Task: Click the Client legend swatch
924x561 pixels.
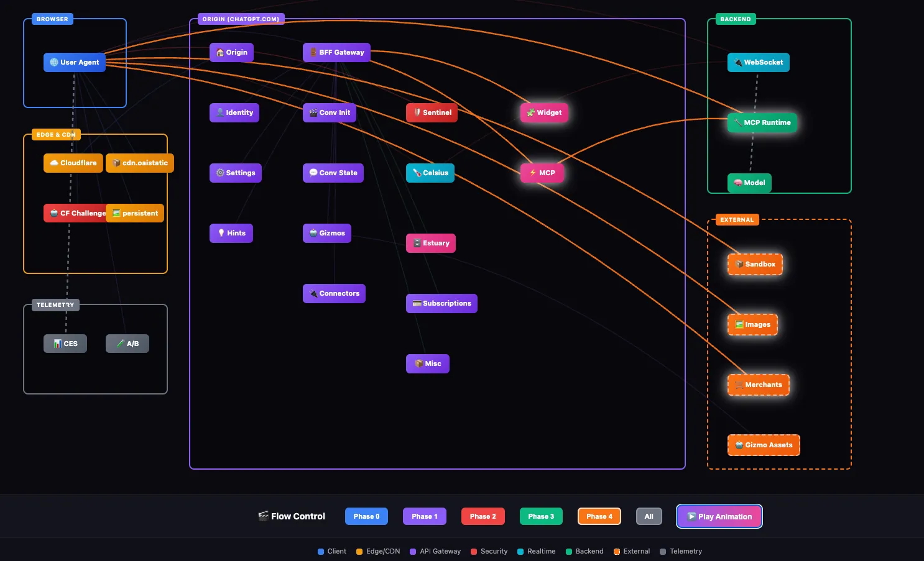Action: (321, 551)
